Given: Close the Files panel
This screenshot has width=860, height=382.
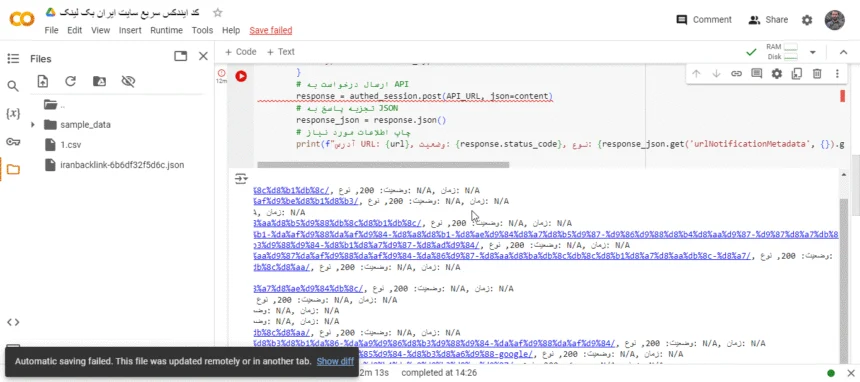Looking at the screenshot, I should (203, 56).
